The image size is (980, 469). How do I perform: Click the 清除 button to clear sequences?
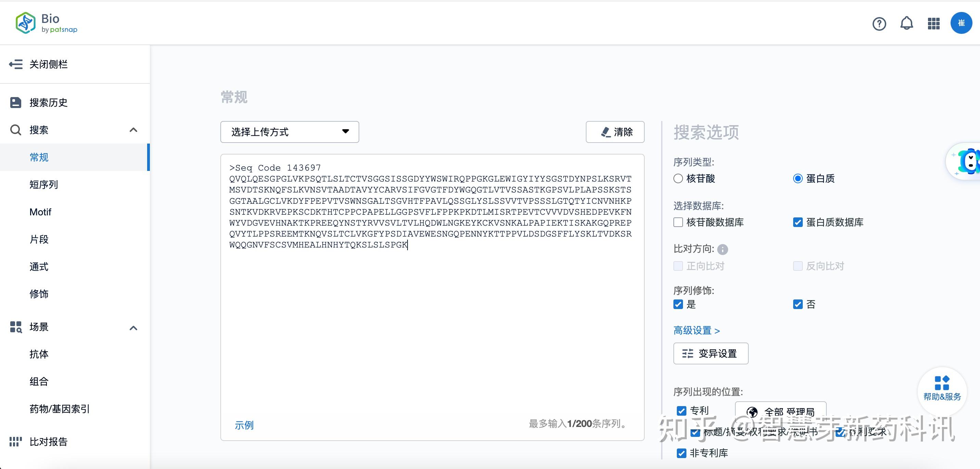tap(615, 132)
